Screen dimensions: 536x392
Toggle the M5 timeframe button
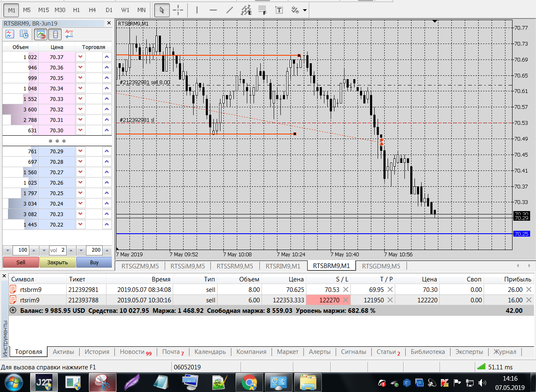(27, 10)
